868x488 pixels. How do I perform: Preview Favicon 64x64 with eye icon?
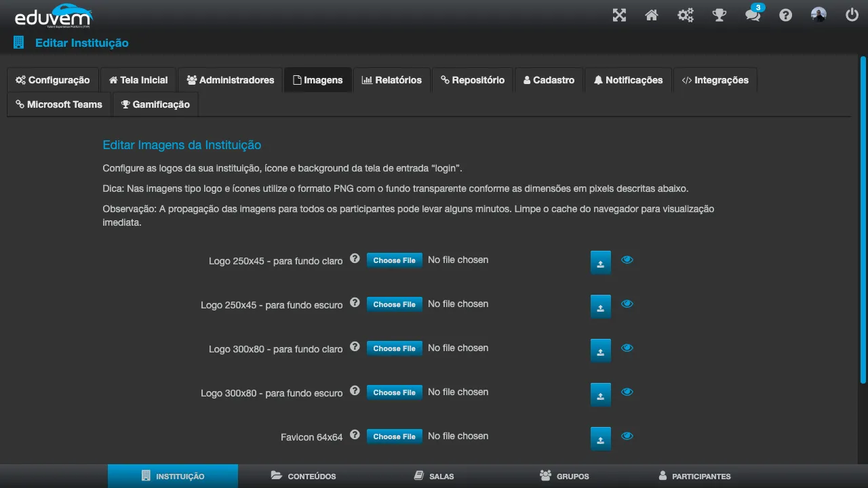point(627,436)
